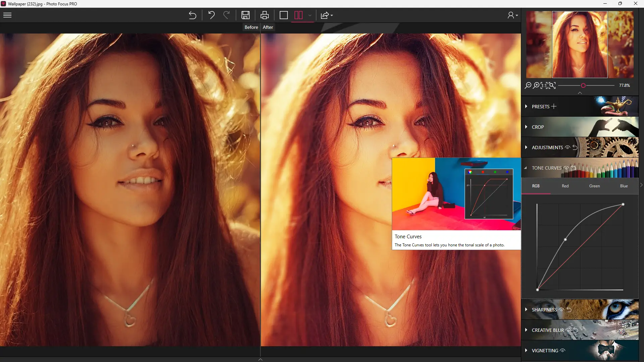Collapse the Tone Curves panel
Viewport: 644px width, 362px height.
(526, 168)
